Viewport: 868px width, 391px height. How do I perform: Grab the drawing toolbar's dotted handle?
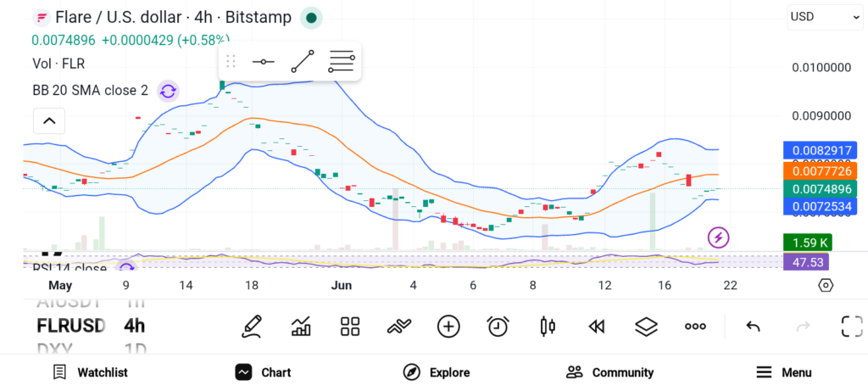[231, 61]
